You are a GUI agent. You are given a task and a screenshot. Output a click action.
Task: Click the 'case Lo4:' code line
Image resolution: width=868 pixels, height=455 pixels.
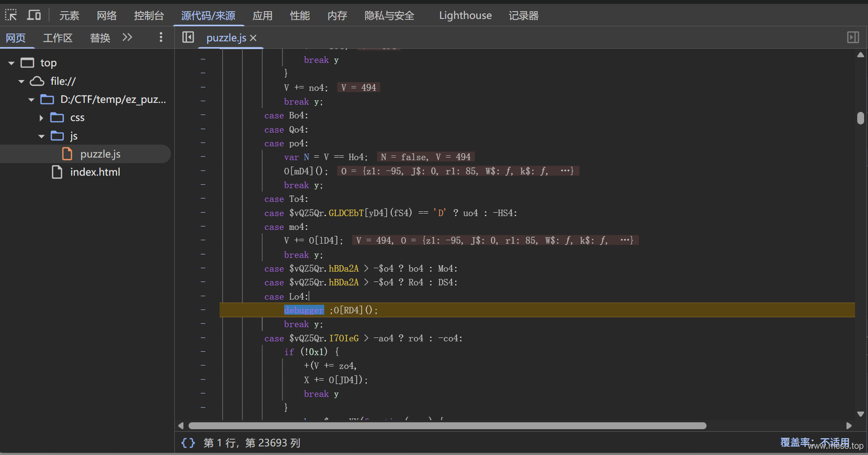tap(286, 297)
